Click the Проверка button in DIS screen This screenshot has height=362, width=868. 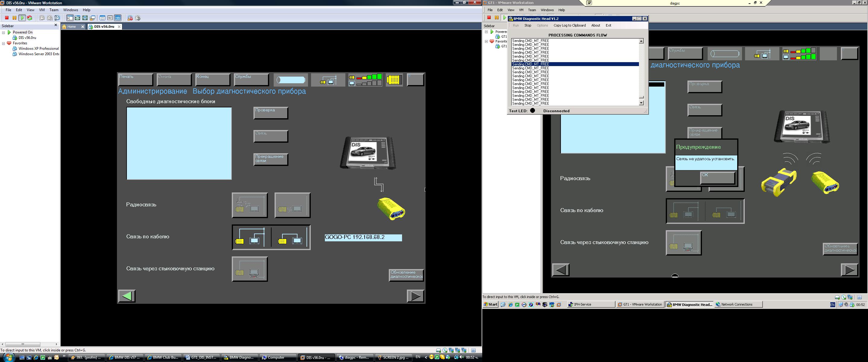271,113
